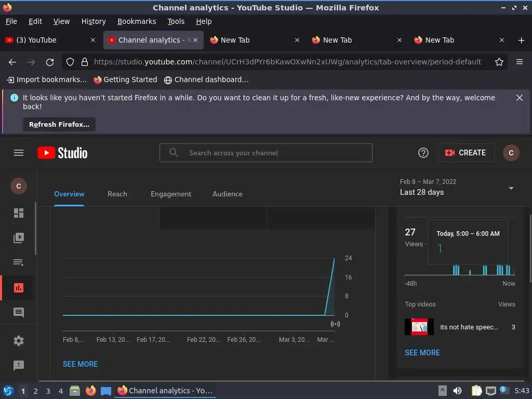
Task: Open the History menu
Action: pyautogui.click(x=94, y=21)
